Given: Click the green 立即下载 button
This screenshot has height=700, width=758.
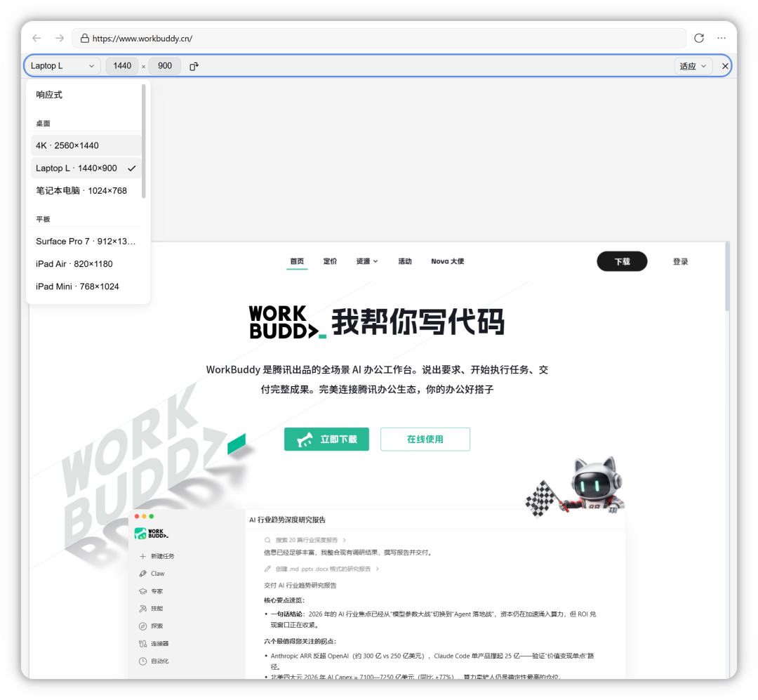Looking at the screenshot, I should click(327, 440).
